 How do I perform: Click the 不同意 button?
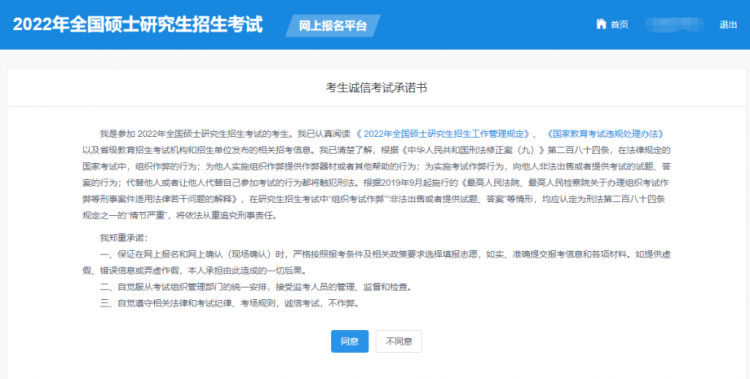pos(399,341)
